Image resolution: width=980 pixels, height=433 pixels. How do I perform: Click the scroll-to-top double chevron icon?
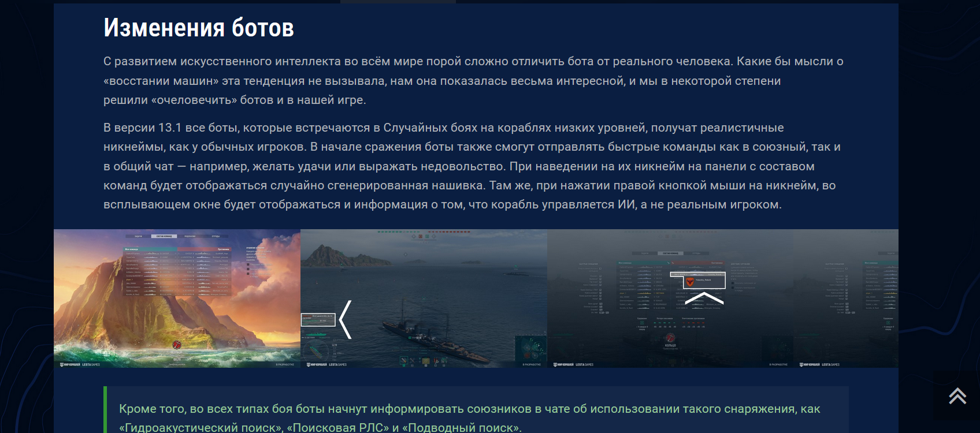[x=957, y=395]
